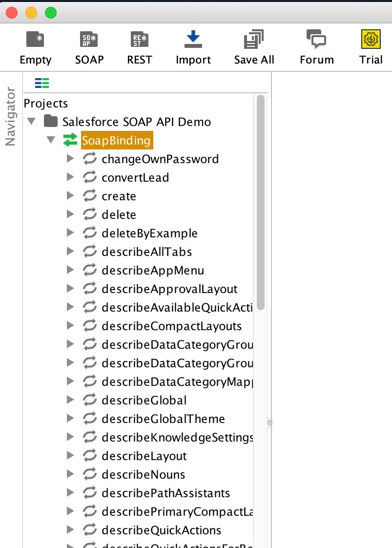Expand the describeGlobal operation arrow
This screenshot has width=392, height=548.
point(70,400)
